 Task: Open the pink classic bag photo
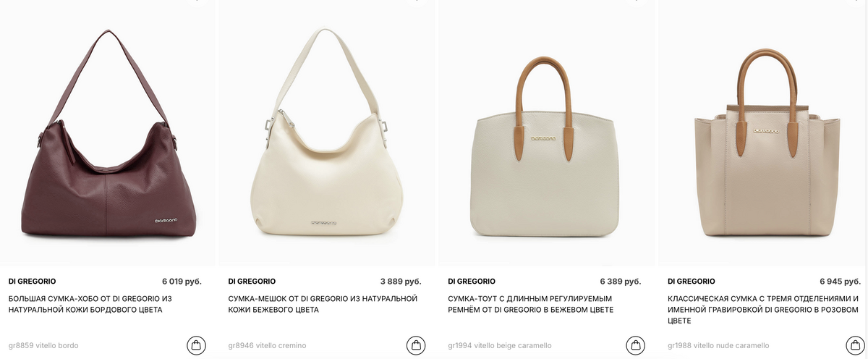point(765,133)
